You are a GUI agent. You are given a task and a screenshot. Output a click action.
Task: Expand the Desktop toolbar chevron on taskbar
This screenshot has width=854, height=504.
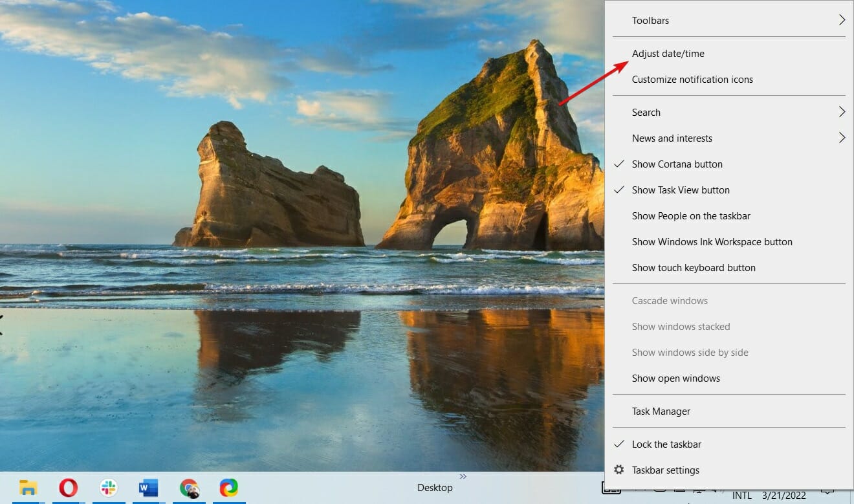[x=463, y=477]
